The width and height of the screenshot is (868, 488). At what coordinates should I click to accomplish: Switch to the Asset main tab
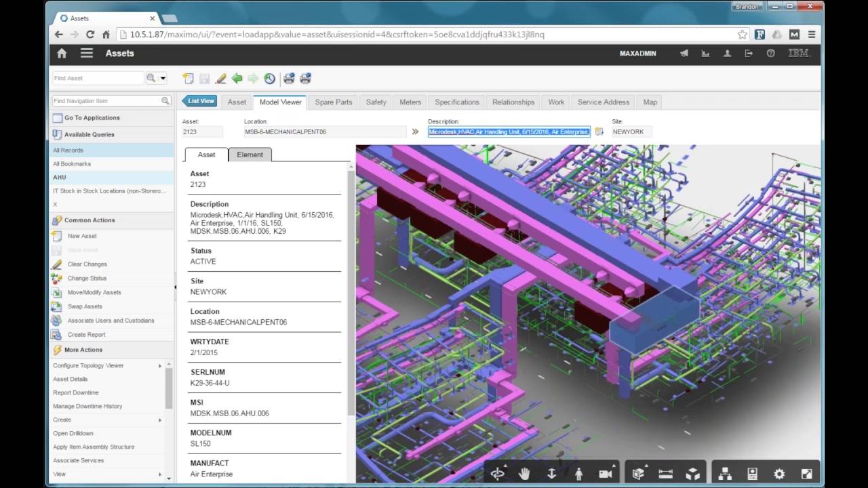(237, 102)
